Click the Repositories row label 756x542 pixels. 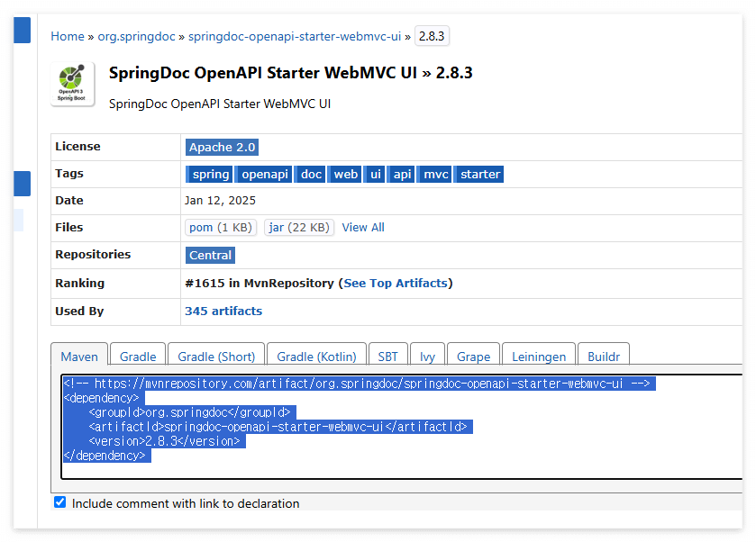93,255
